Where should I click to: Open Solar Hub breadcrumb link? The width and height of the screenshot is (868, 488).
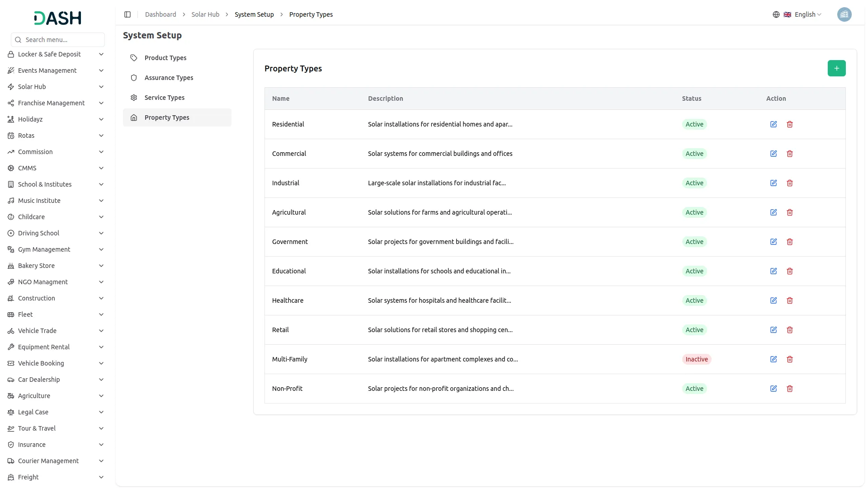pos(205,14)
